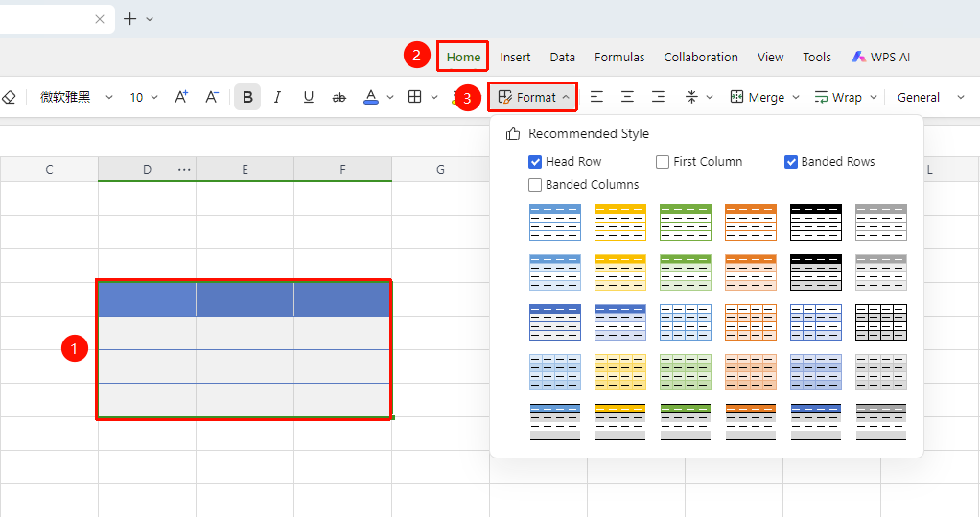Viewport: 980px width, 517px height.
Task: Click the cell borders icon
Action: click(x=414, y=97)
